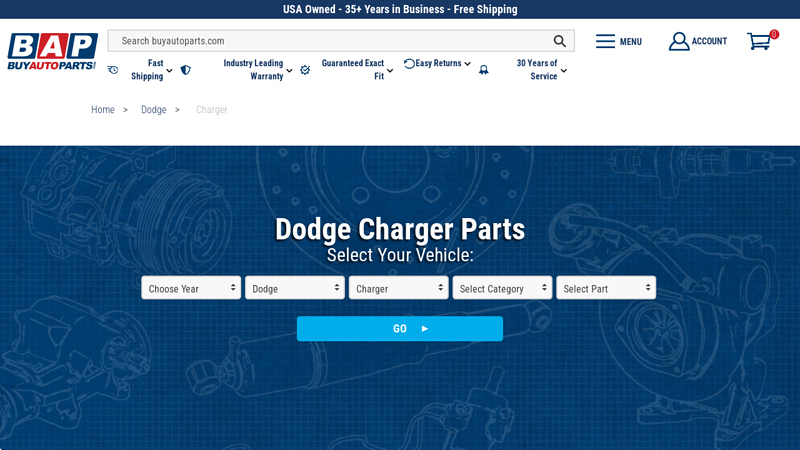Click the GO button play arrow
The width and height of the screenshot is (800, 450).
[x=424, y=329]
